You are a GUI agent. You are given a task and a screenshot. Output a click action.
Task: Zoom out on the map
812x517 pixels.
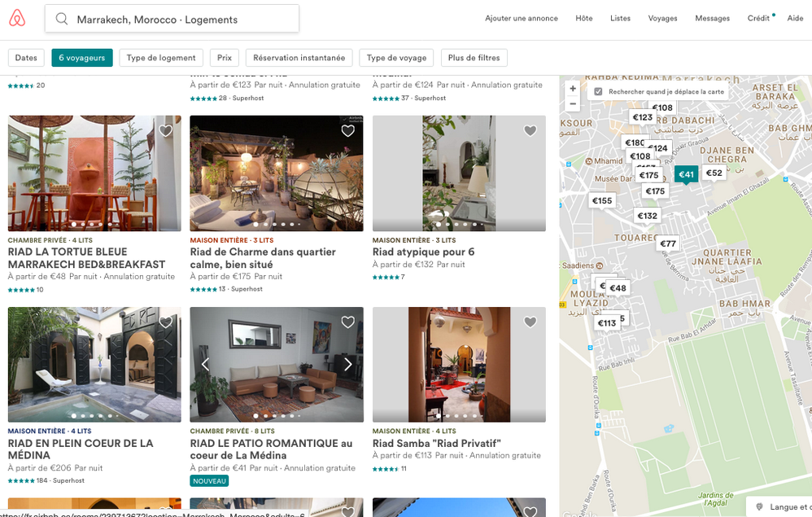pyautogui.click(x=573, y=103)
